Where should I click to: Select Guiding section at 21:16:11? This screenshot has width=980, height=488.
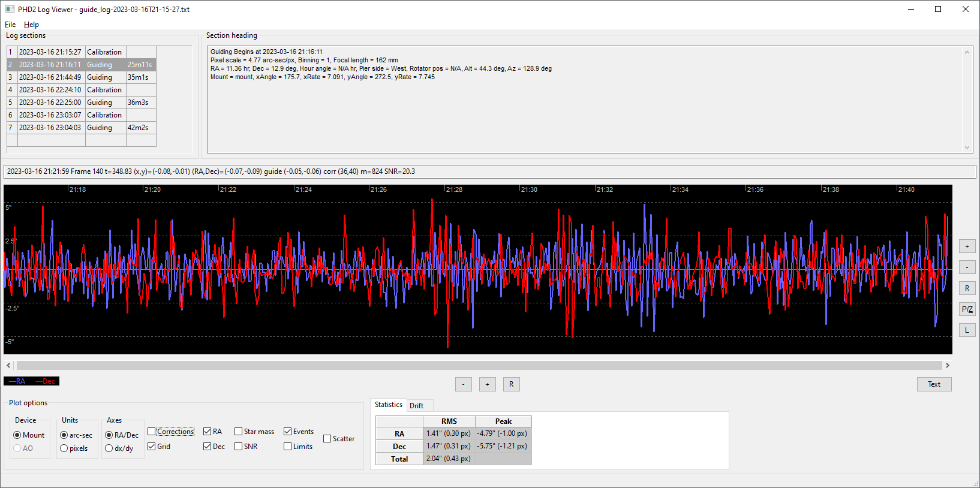(x=82, y=65)
